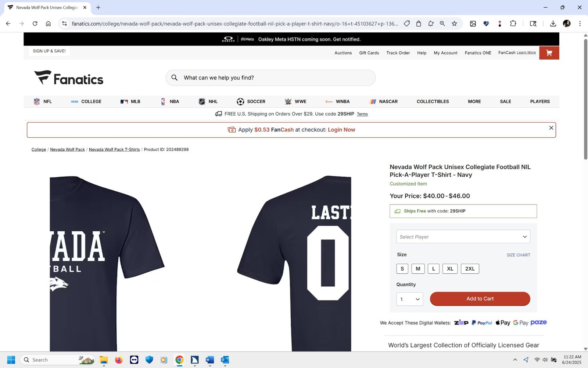Open site information icon in address bar
This screenshot has width=588, height=368.
click(64, 24)
